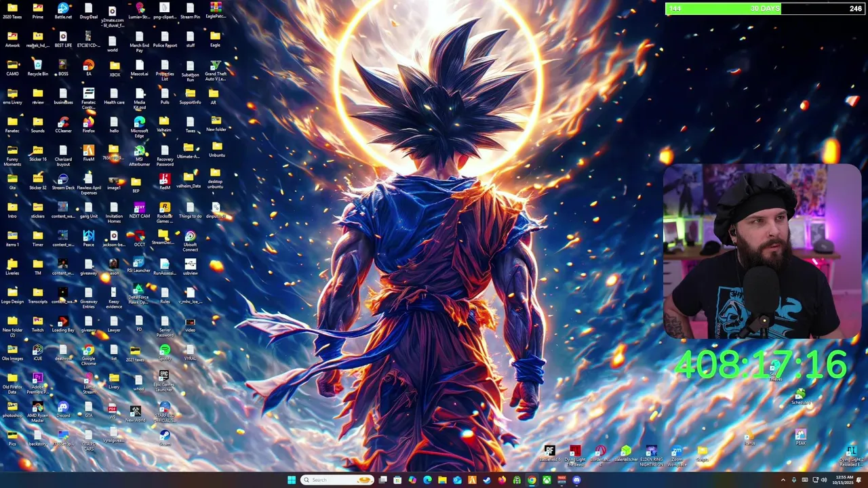
Task: Launch the Stream Deck app icon
Action: tap(63, 182)
